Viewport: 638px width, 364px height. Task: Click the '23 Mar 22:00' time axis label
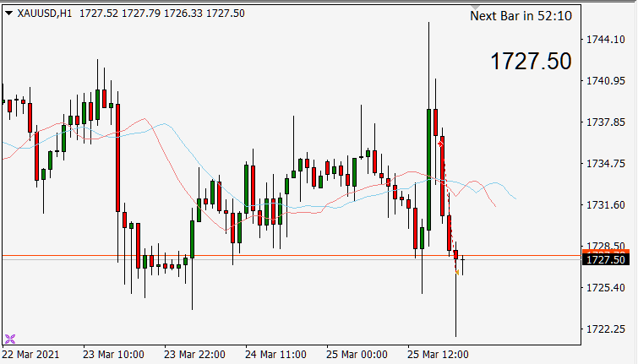click(194, 354)
